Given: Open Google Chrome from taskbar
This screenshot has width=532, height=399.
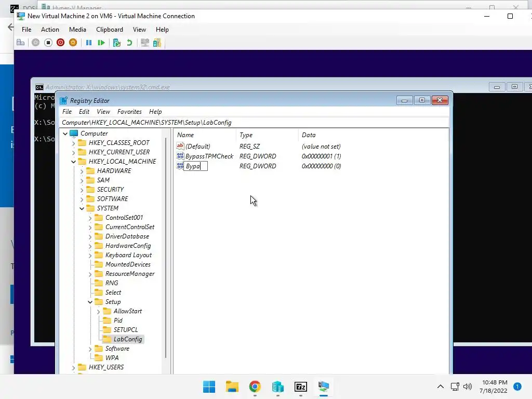Looking at the screenshot, I should click(x=255, y=387).
